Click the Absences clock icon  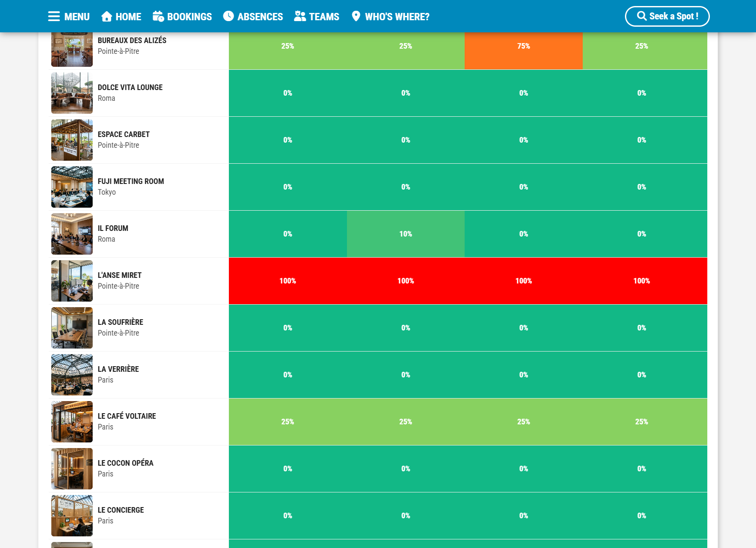(228, 16)
